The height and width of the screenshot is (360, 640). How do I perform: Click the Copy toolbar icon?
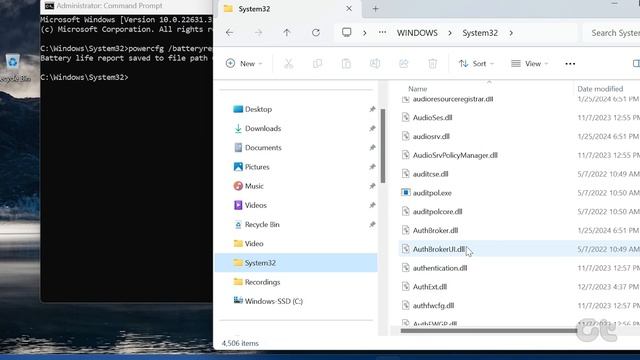coord(317,64)
